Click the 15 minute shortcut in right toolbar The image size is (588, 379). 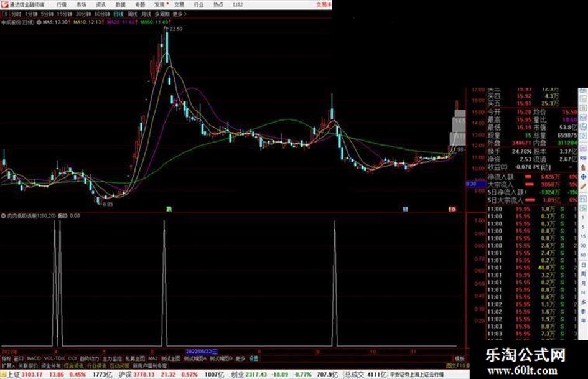(583, 236)
